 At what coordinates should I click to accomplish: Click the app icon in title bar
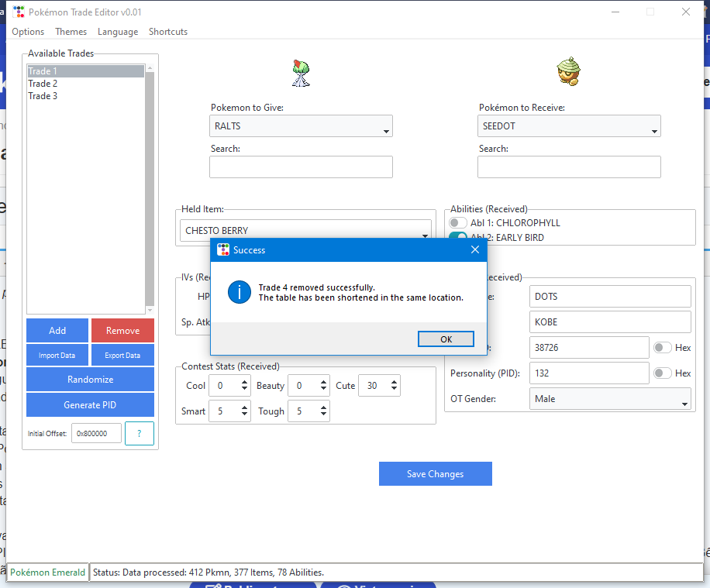pos(19,12)
